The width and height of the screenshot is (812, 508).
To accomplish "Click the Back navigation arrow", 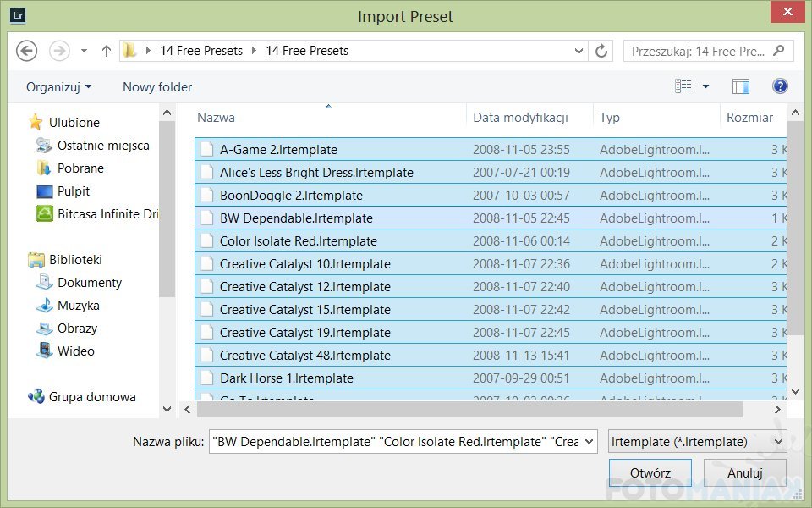I will point(26,51).
